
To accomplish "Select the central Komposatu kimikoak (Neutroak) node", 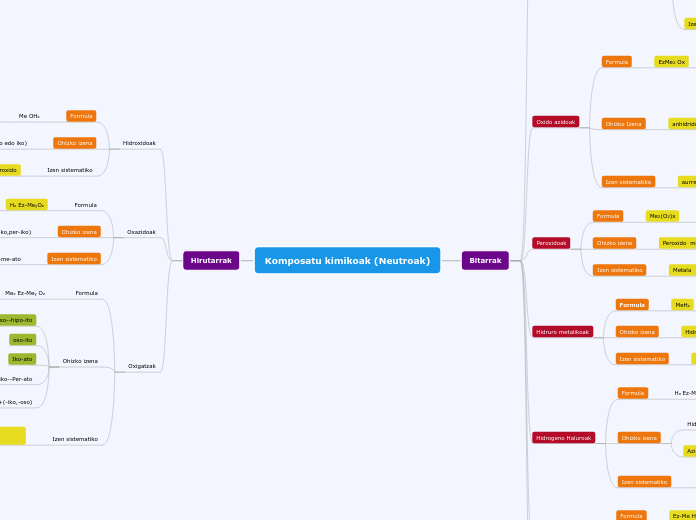I will tap(347, 260).
